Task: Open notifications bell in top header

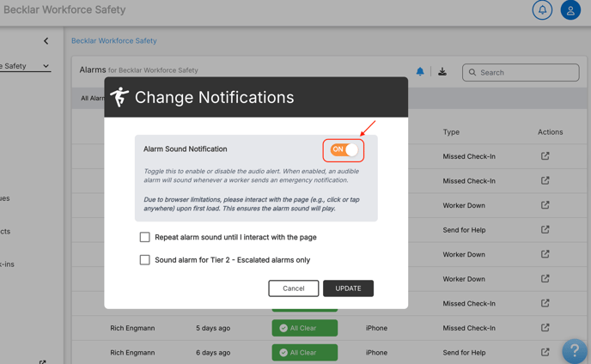Action: [x=542, y=10]
